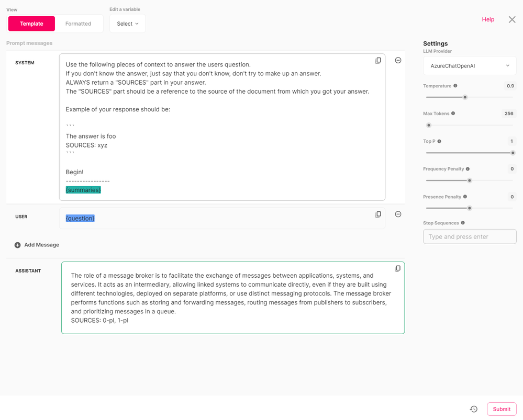Copy the USER message content

coord(378,214)
